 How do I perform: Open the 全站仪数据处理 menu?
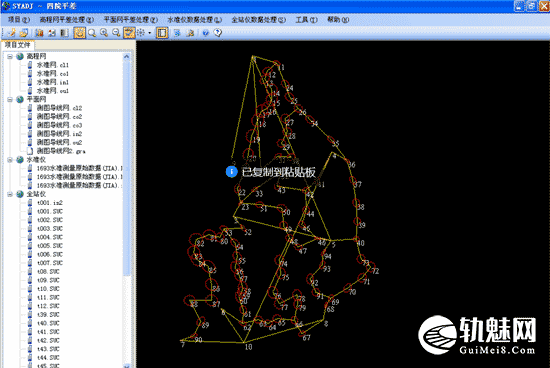[x=259, y=20]
